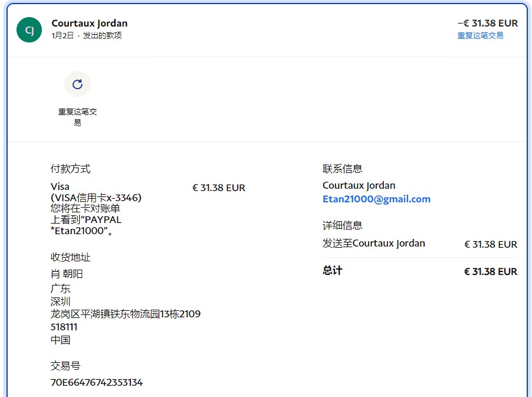The image size is (532, 397).
Task: Click the 1月2日 发出的款项 date line
Action: (87, 35)
